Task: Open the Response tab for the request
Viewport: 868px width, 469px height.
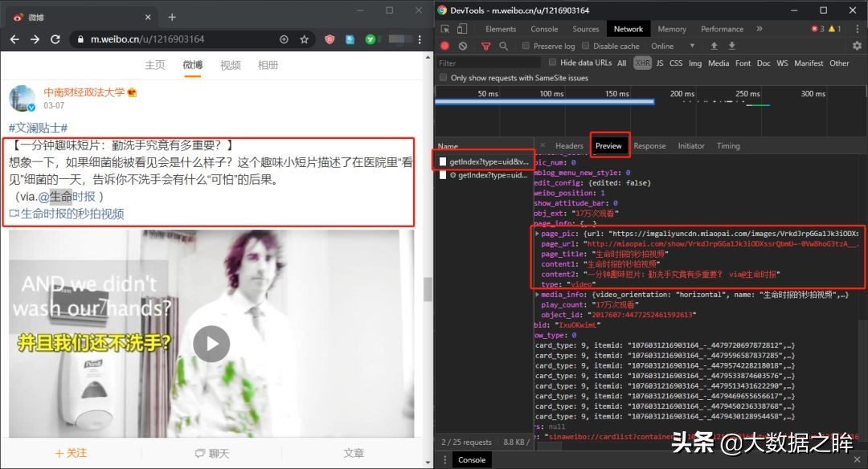Action: [649, 145]
